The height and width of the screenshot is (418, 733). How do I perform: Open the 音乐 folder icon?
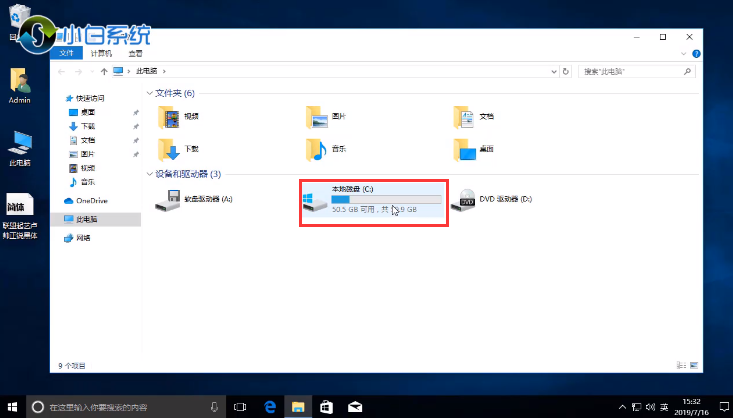317,150
